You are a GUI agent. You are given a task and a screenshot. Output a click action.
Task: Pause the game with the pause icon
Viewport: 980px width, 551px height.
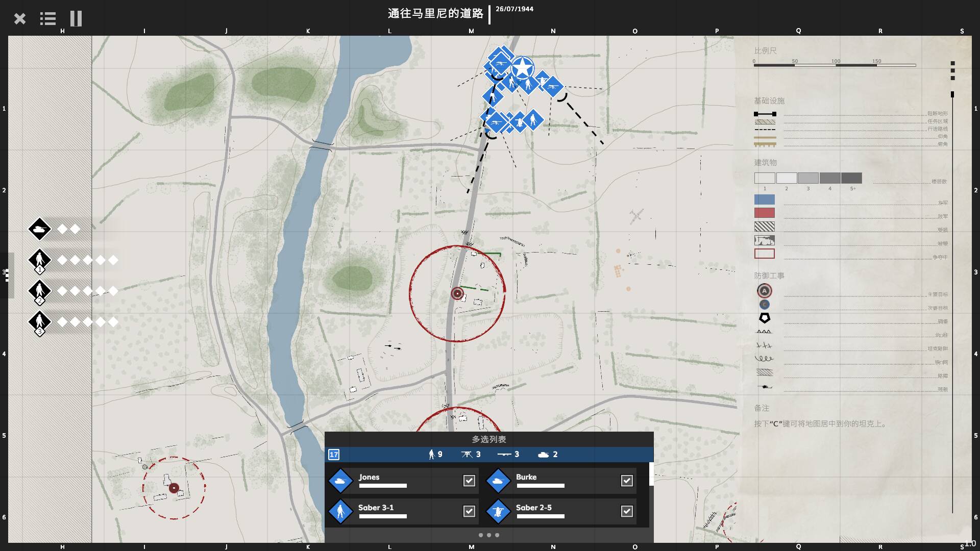pos(76,19)
